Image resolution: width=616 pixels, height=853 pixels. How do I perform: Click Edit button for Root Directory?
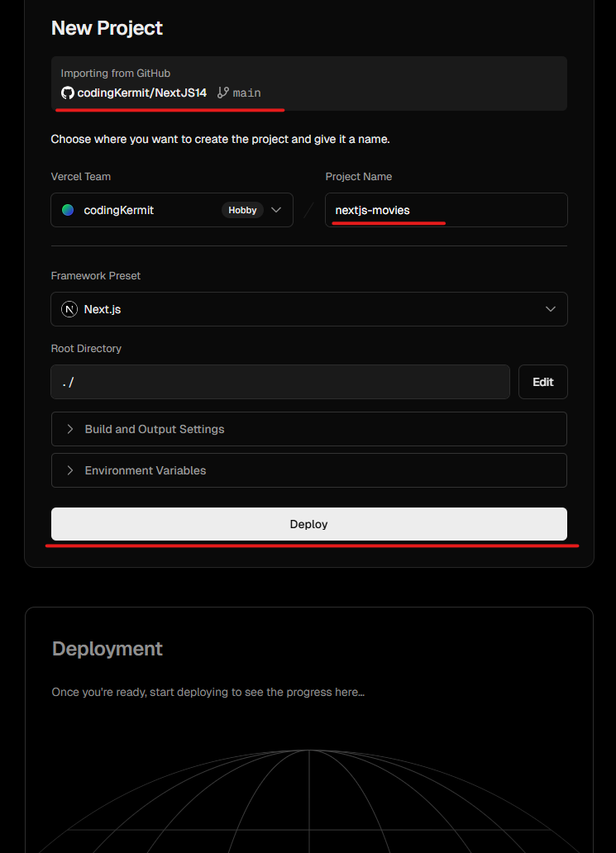(x=543, y=382)
